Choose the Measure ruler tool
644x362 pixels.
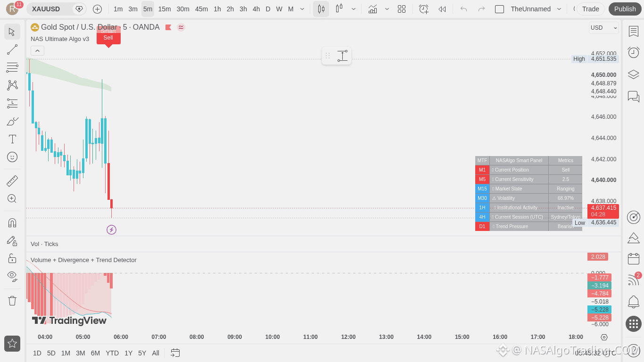tap(12, 181)
